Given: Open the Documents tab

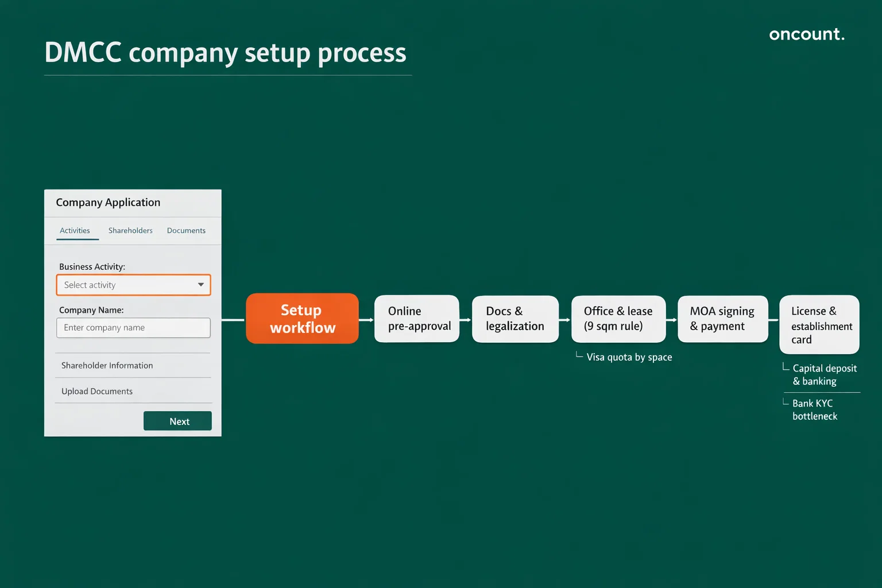Looking at the screenshot, I should coord(186,230).
